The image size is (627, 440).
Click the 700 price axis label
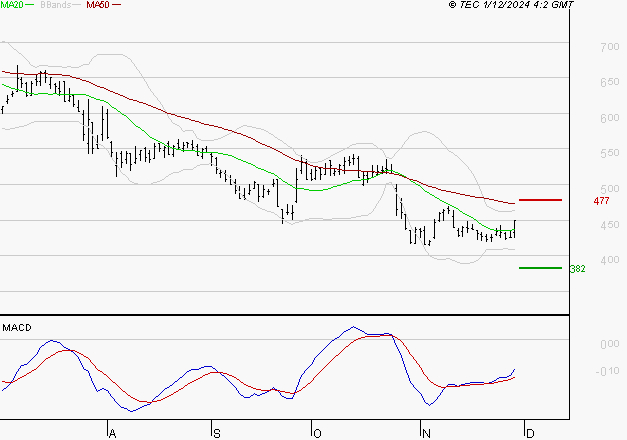tap(610, 47)
